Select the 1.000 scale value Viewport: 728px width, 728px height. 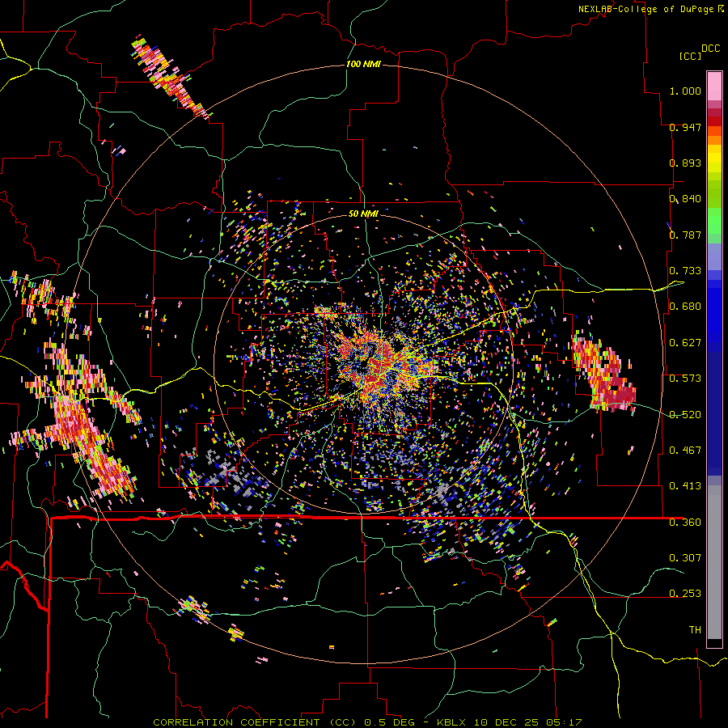[685, 91]
